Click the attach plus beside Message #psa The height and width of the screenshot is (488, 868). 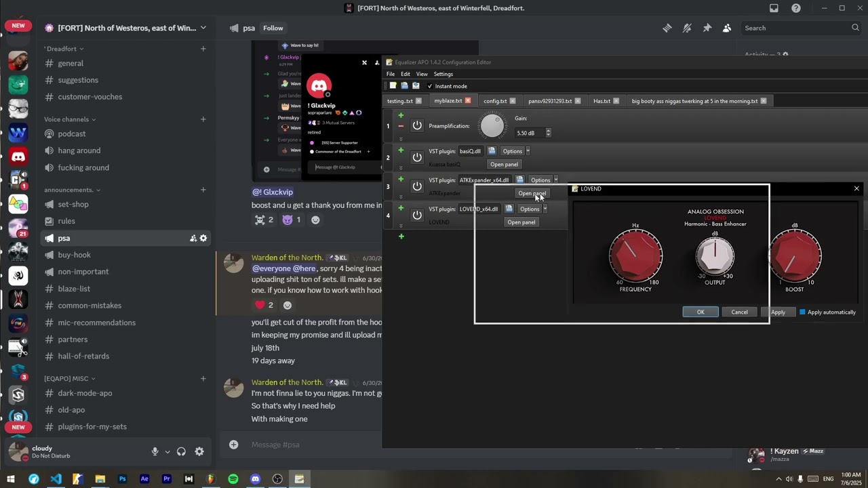[233, 445]
